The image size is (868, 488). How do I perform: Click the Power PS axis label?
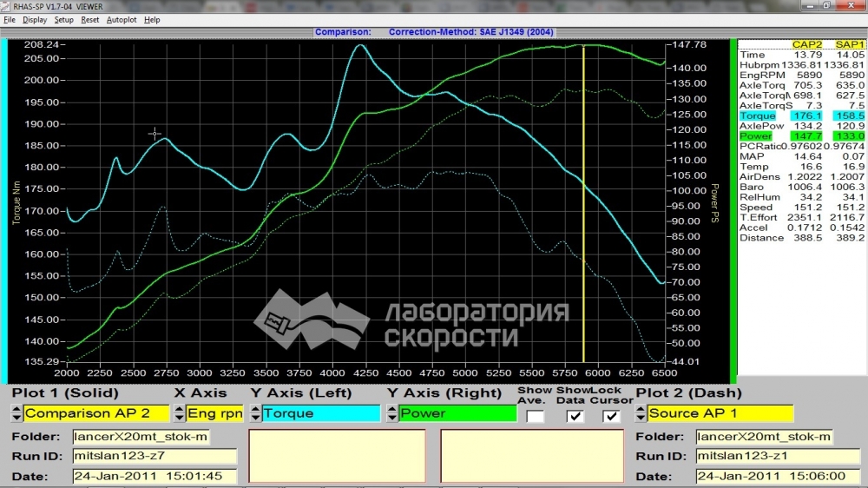pyautogui.click(x=714, y=203)
